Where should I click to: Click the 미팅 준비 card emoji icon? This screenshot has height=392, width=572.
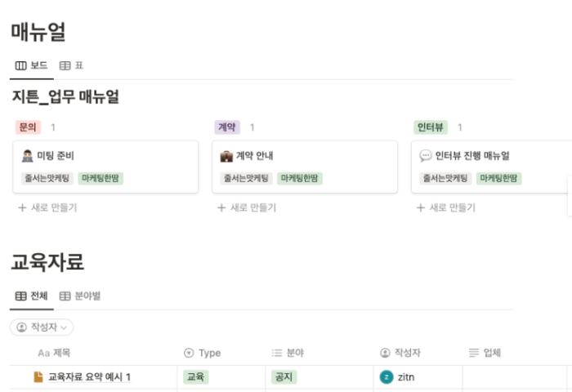tap(27, 155)
